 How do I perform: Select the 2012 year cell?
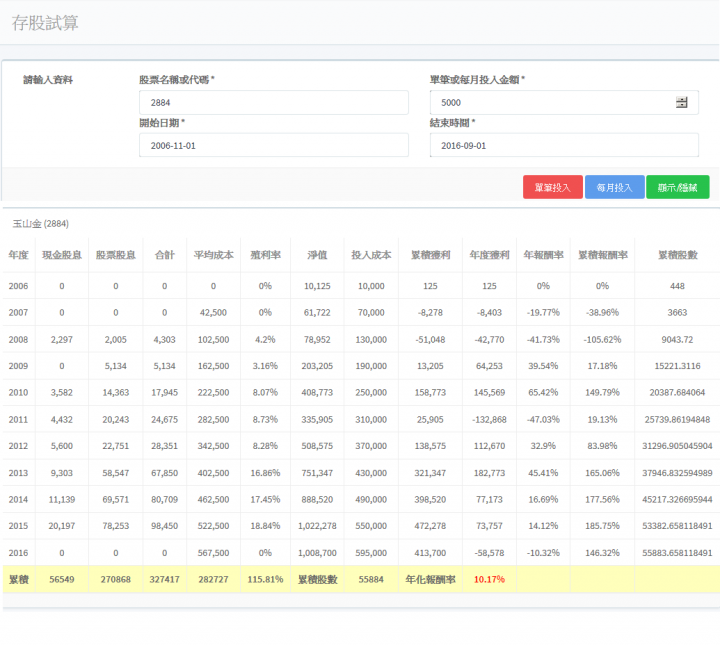(x=18, y=446)
